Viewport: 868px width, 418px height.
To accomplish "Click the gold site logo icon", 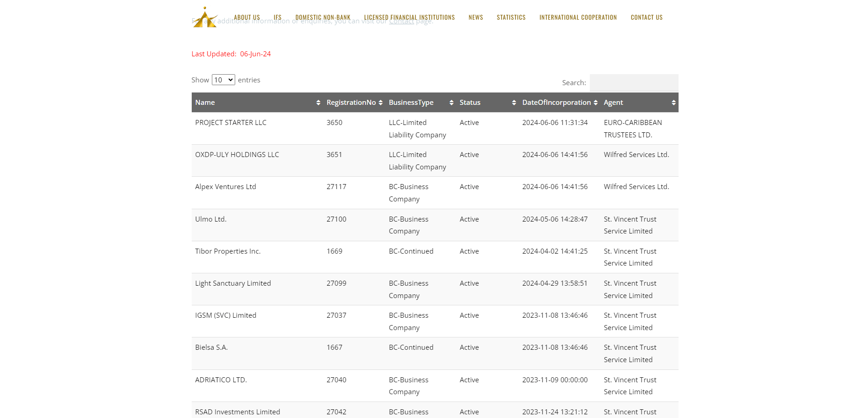I will [x=205, y=17].
